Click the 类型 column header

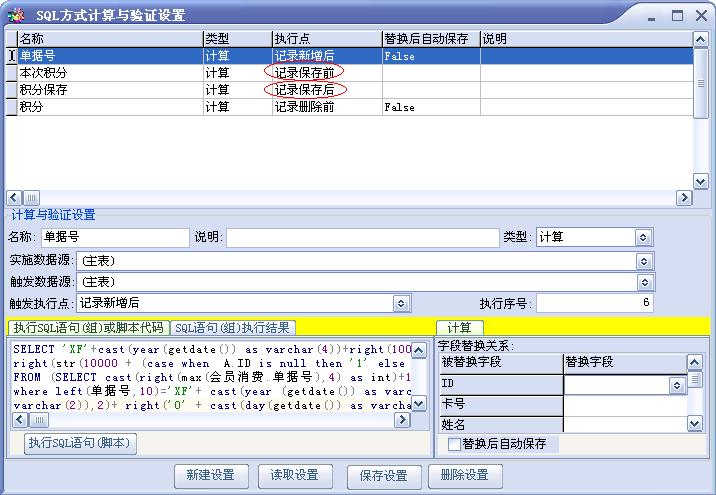click(237, 39)
